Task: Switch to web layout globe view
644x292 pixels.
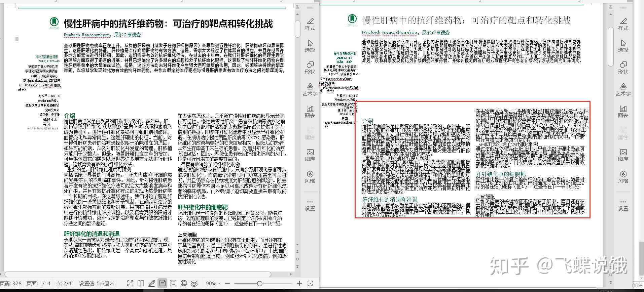Action: click(184, 284)
